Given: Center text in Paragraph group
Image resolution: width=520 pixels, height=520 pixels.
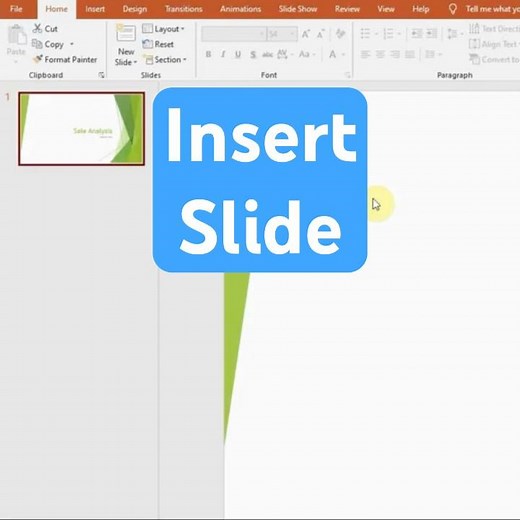Looking at the screenshot, I should click(380, 54).
